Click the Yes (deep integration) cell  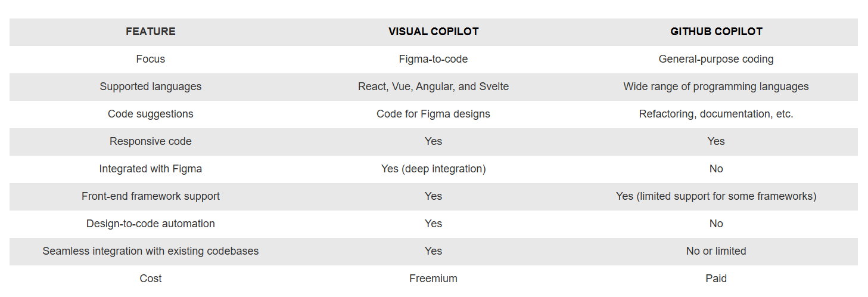click(433, 169)
